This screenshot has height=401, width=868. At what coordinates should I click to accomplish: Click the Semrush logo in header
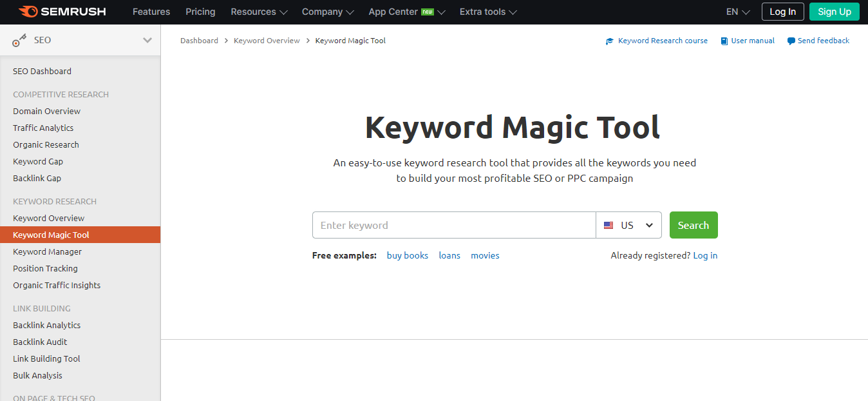62,12
